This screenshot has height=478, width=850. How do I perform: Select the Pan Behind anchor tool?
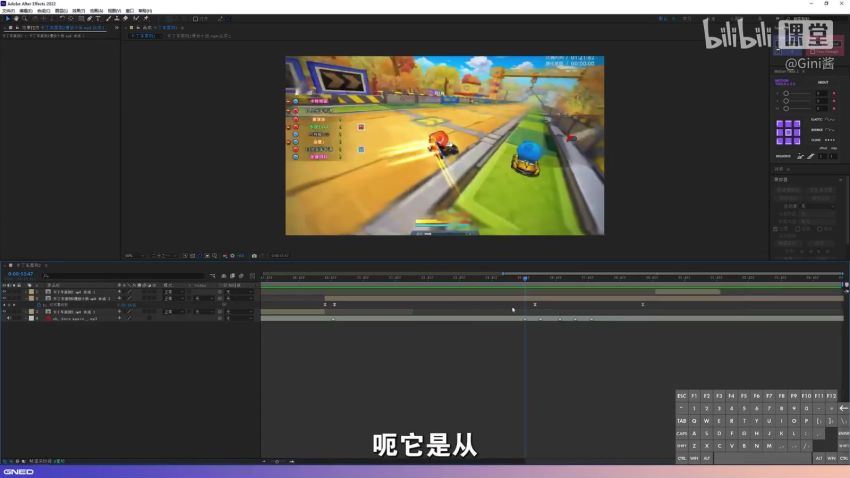point(71,18)
